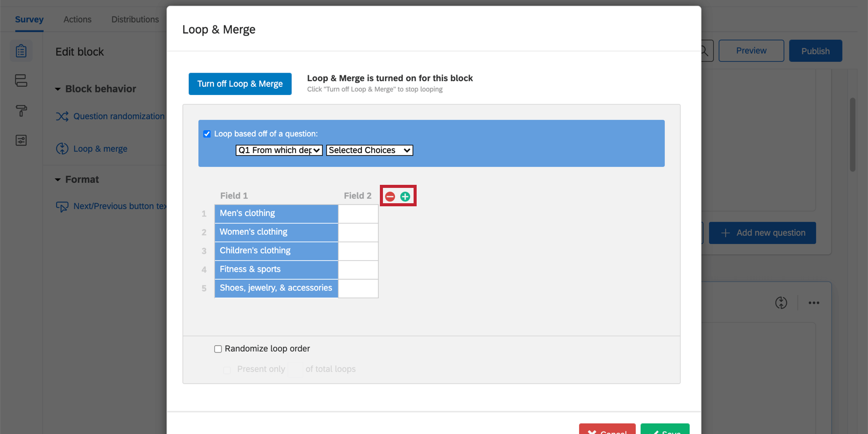This screenshot has height=434, width=868.
Task: Toggle Present only checkbox
Action: click(227, 370)
